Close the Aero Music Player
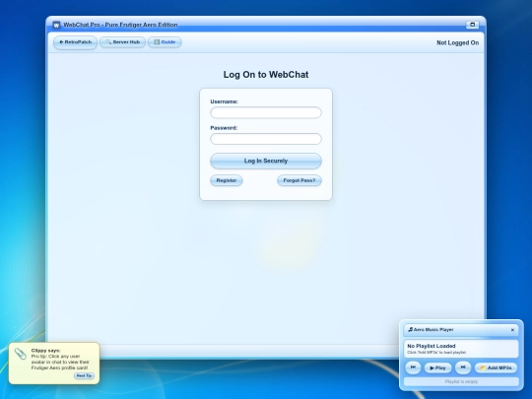The image size is (532, 399). (512, 330)
